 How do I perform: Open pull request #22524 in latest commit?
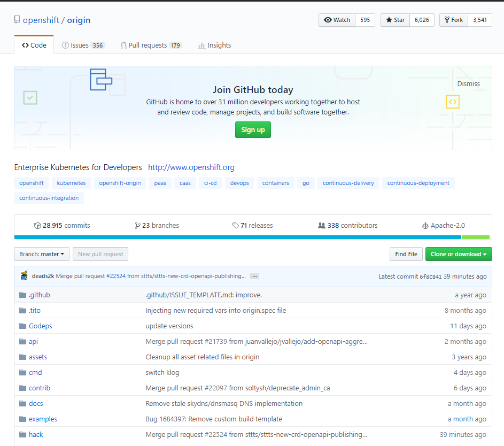pos(116,276)
